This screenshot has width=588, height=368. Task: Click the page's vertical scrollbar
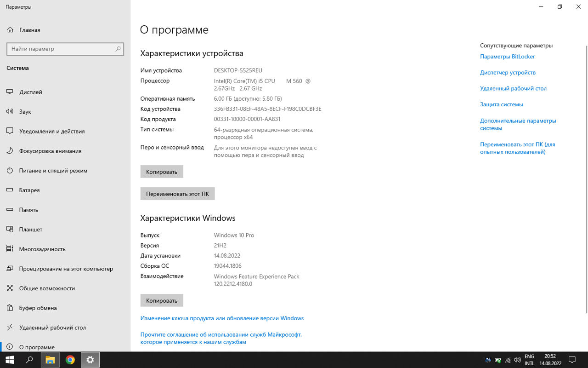click(x=586, y=179)
